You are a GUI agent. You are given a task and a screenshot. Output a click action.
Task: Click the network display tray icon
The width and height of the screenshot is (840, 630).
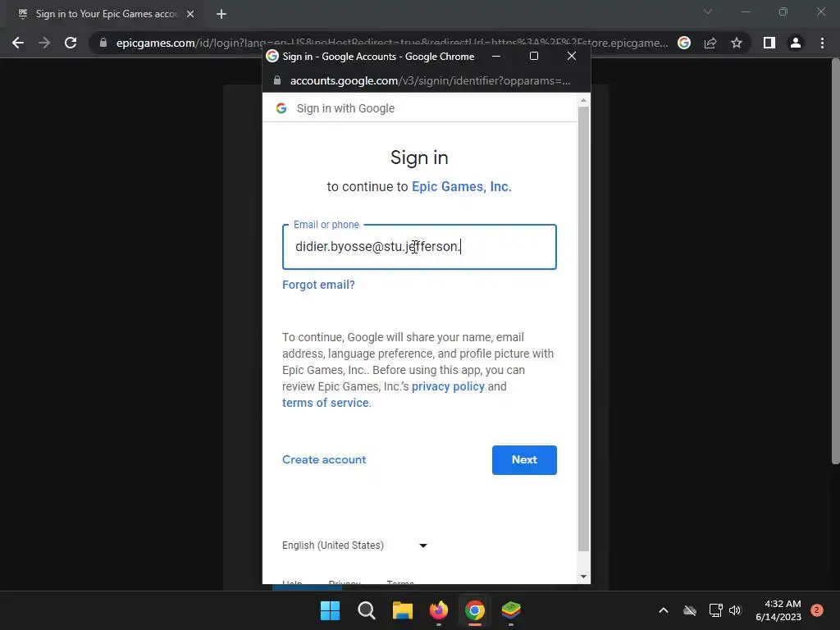[715, 610]
